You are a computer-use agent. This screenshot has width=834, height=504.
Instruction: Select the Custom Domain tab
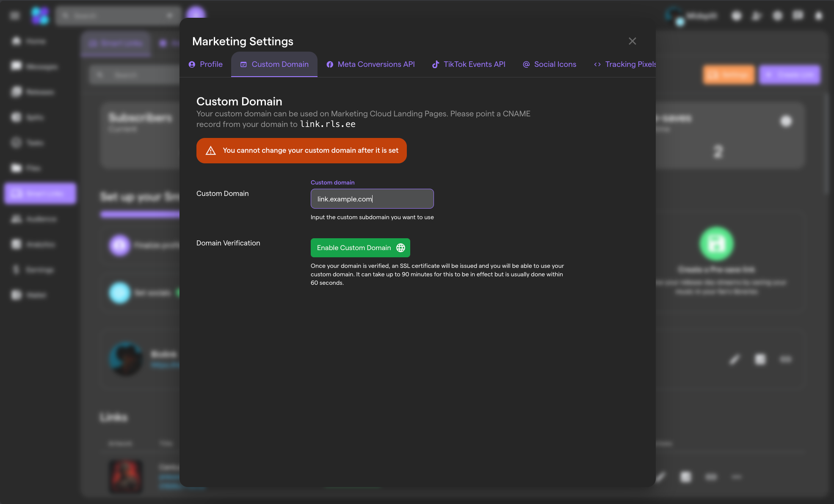274,64
